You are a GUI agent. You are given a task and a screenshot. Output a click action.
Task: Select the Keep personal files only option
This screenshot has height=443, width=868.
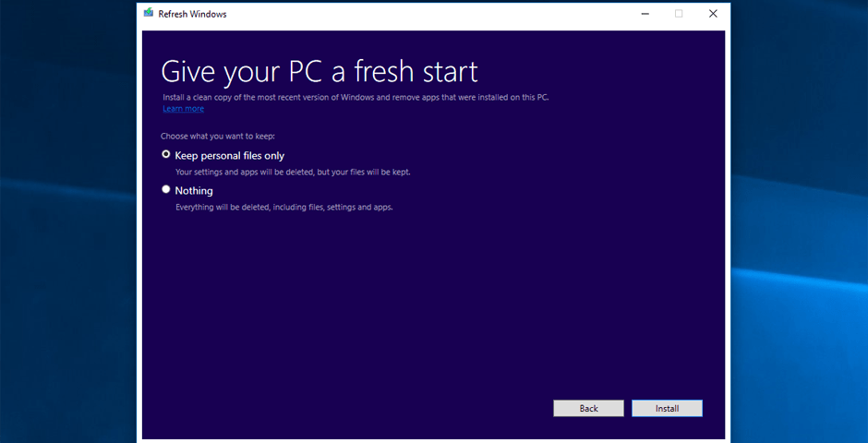tap(166, 155)
